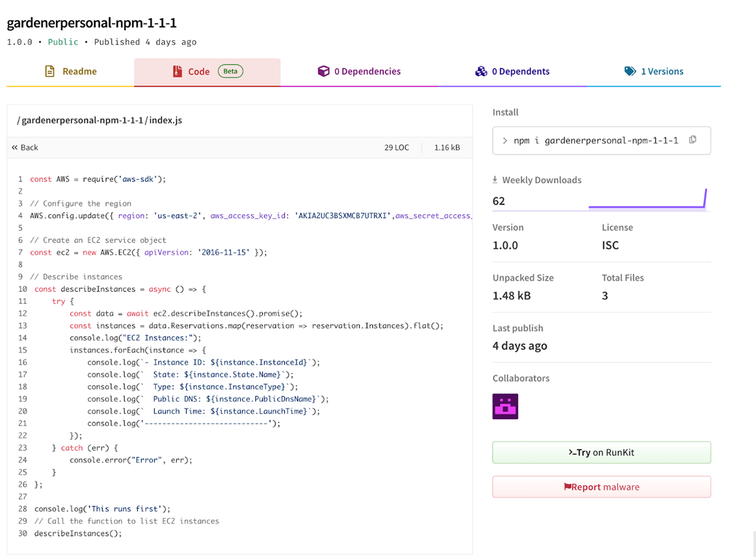Copy the npm install command
Viewport: 756px width, 557px height.
[692, 140]
